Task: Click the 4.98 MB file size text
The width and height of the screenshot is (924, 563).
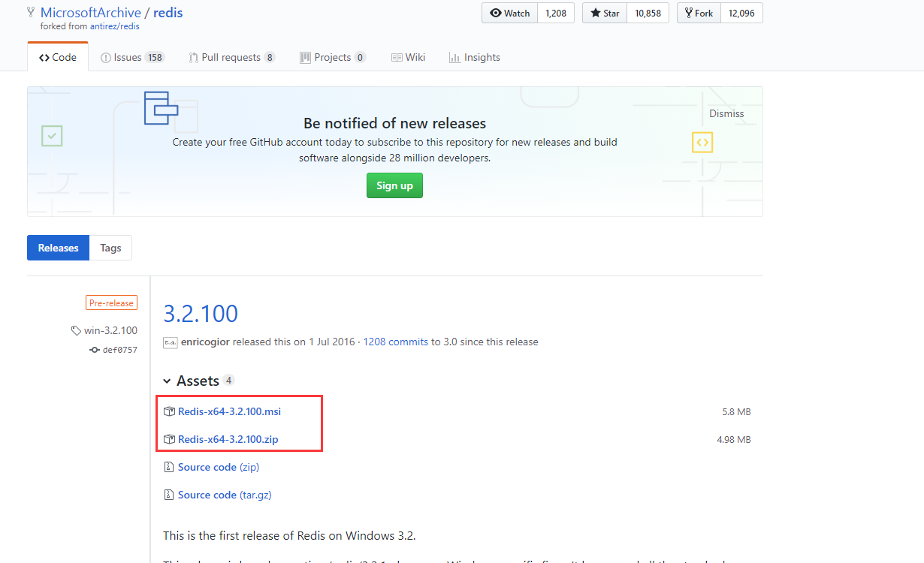Action: click(734, 440)
